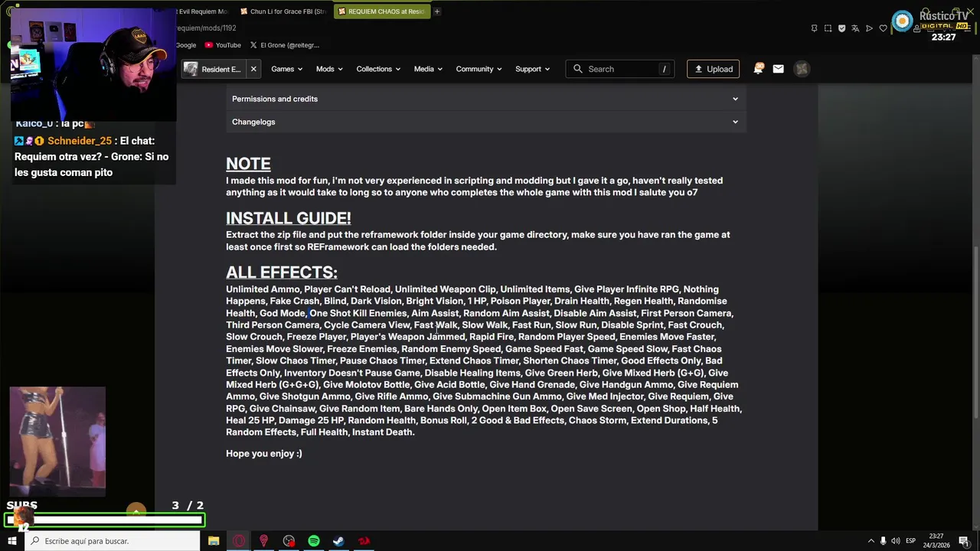Viewport: 980px width, 551px height.
Task: Click the Upload button
Action: (x=713, y=69)
